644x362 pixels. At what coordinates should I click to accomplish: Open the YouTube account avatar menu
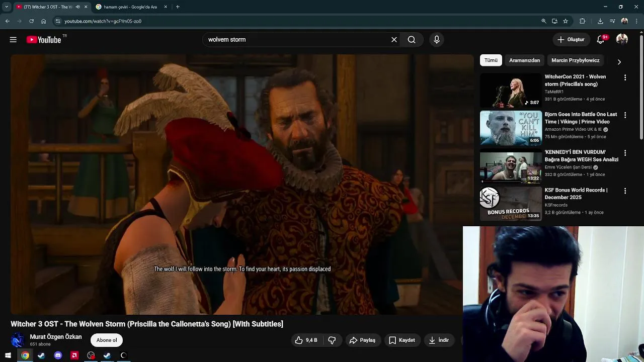(622, 40)
